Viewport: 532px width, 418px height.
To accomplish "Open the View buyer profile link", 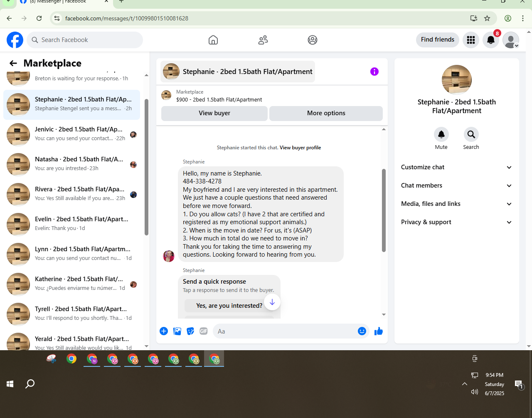I will pos(300,148).
